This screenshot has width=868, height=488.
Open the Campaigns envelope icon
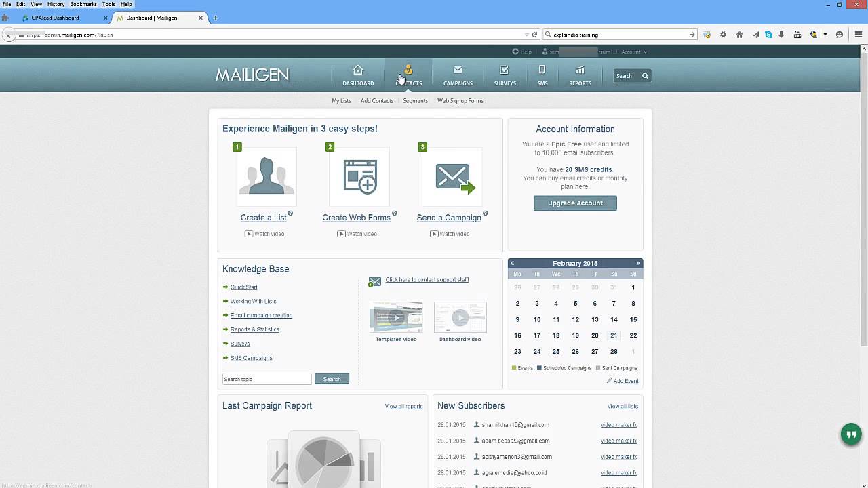click(x=458, y=69)
